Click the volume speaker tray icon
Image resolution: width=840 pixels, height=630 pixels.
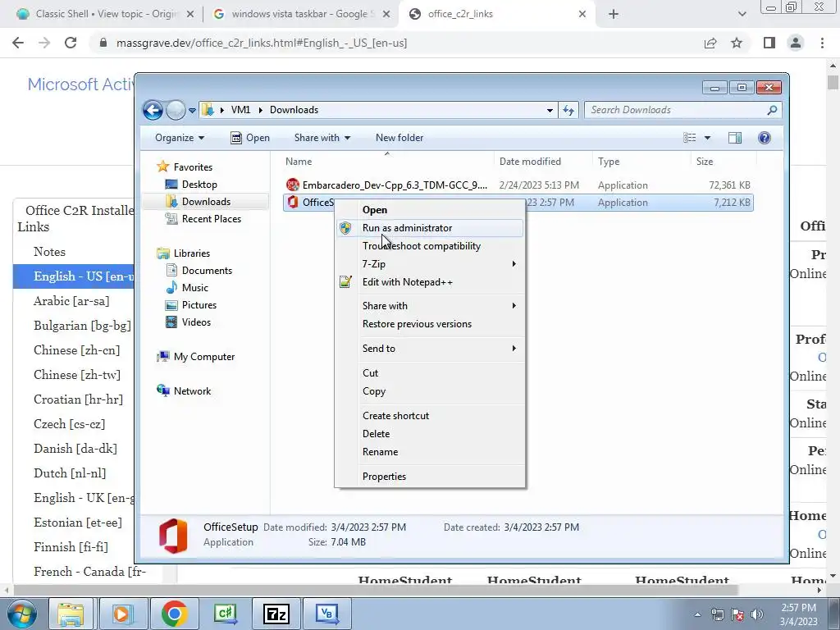tap(757, 614)
